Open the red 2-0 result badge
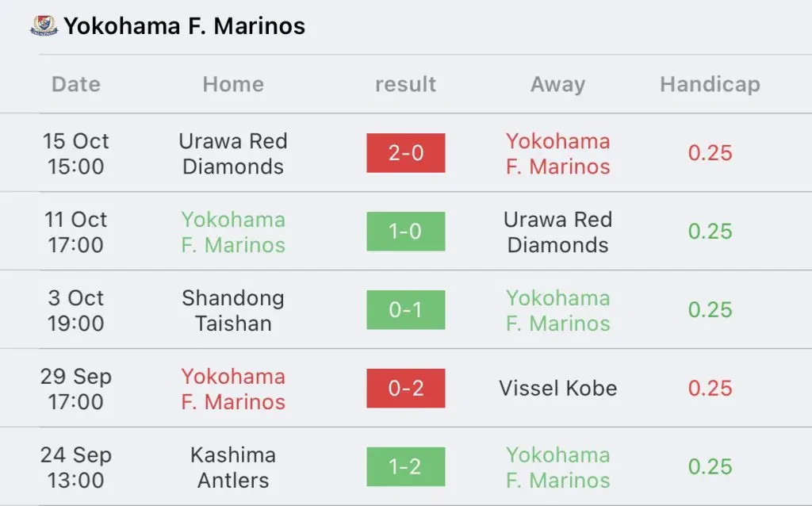 (x=405, y=153)
